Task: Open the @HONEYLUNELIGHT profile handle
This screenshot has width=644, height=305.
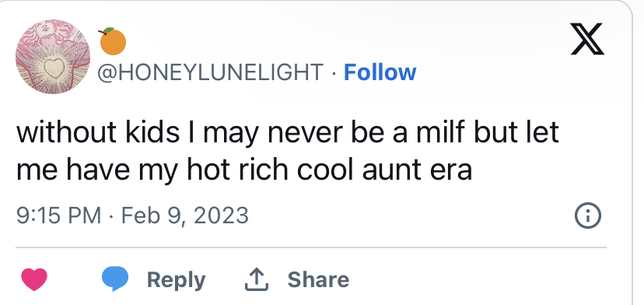Action: tap(210, 72)
